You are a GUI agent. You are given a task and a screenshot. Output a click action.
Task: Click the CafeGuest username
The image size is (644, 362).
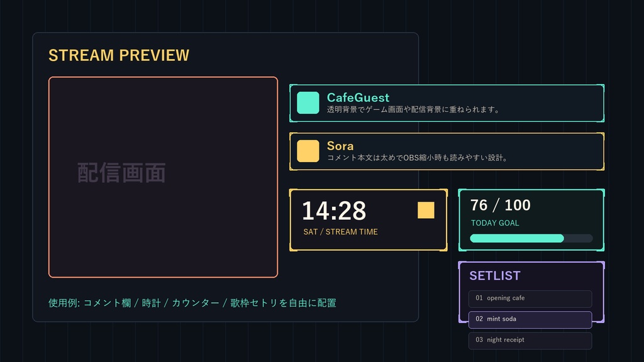(358, 97)
